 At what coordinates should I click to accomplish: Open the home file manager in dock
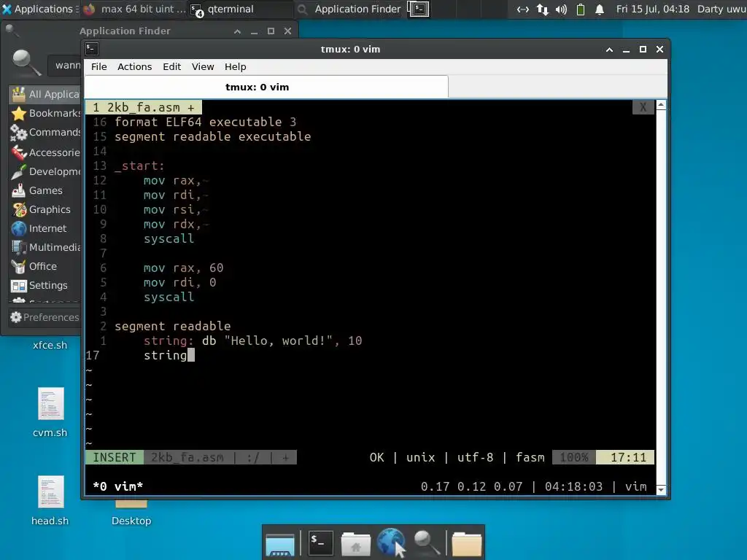click(x=355, y=544)
